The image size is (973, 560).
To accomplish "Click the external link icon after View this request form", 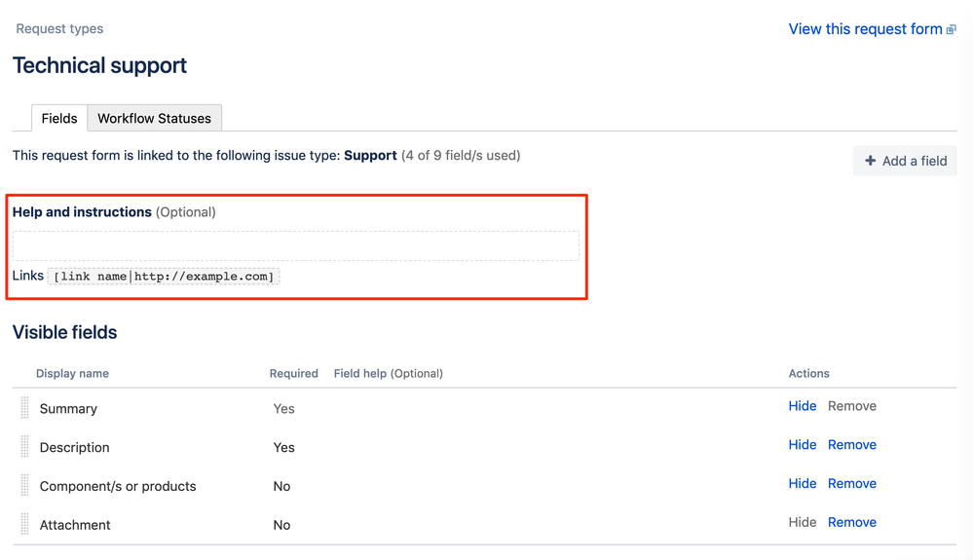I will [951, 30].
